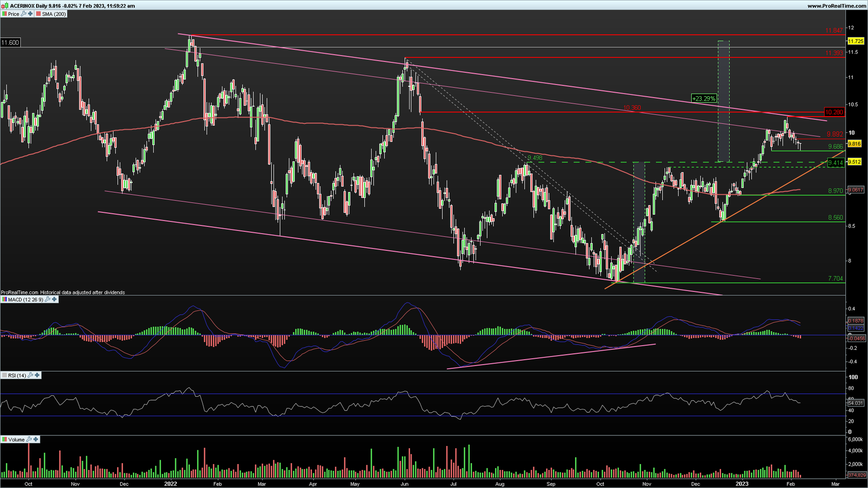
Task: Click the Sep time axis label
Action: pyautogui.click(x=551, y=484)
